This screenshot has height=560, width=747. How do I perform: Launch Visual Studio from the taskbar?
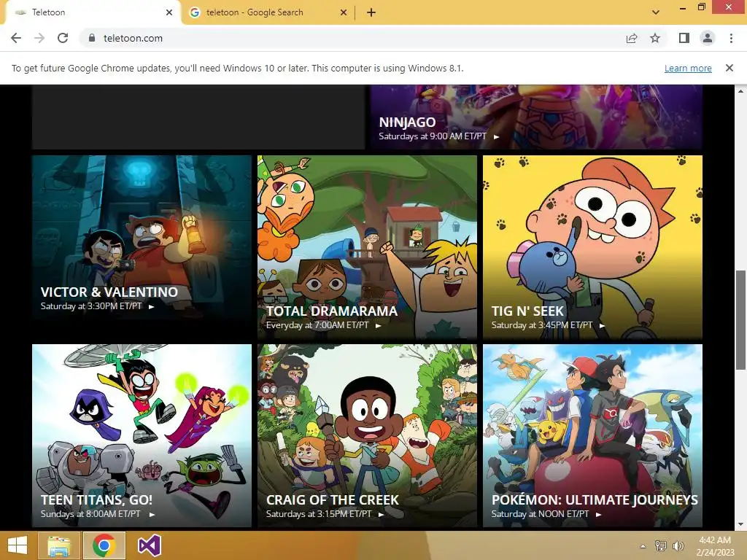pyautogui.click(x=149, y=545)
